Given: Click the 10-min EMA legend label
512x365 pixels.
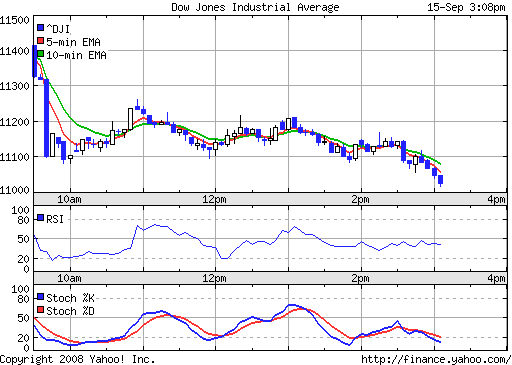Looking at the screenshot, I should pyautogui.click(x=76, y=55).
